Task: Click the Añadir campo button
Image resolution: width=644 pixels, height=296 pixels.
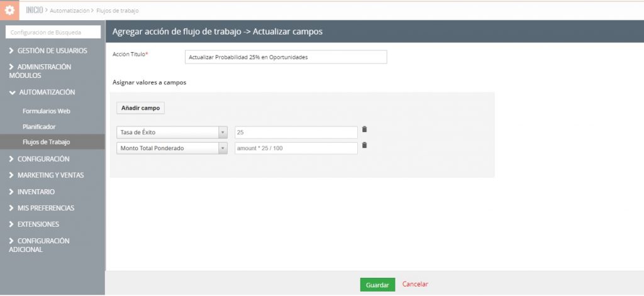Action: (141, 108)
